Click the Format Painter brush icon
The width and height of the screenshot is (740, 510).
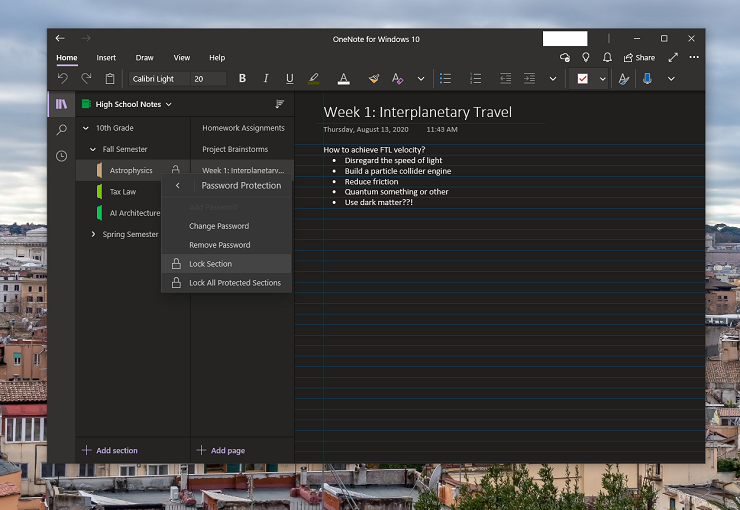pyautogui.click(x=373, y=78)
